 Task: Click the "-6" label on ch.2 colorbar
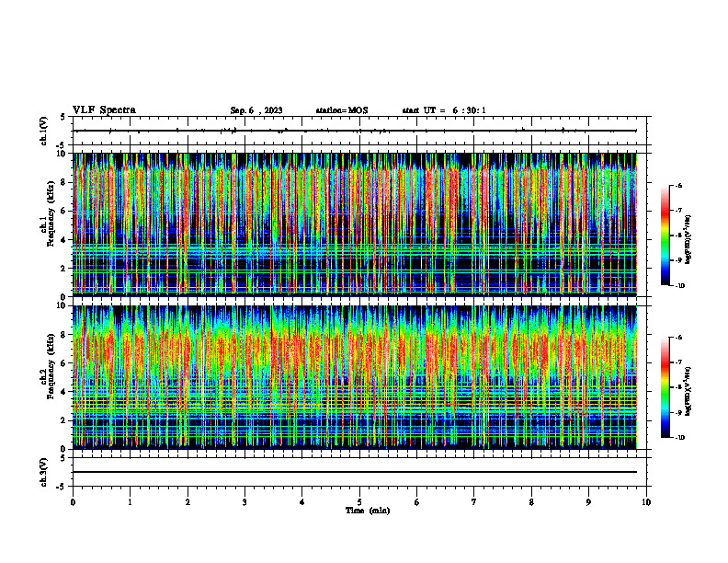679,338
